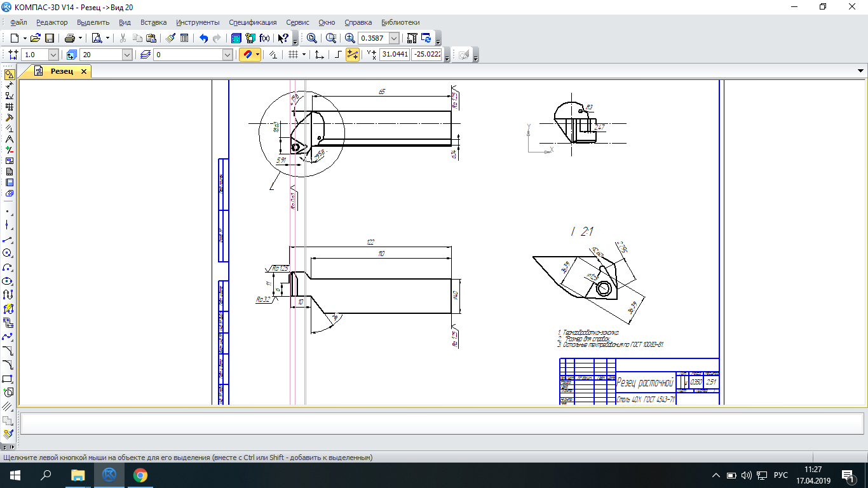Undo the last action
This screenshot has height=488, width=868.
tap(203, 38)
